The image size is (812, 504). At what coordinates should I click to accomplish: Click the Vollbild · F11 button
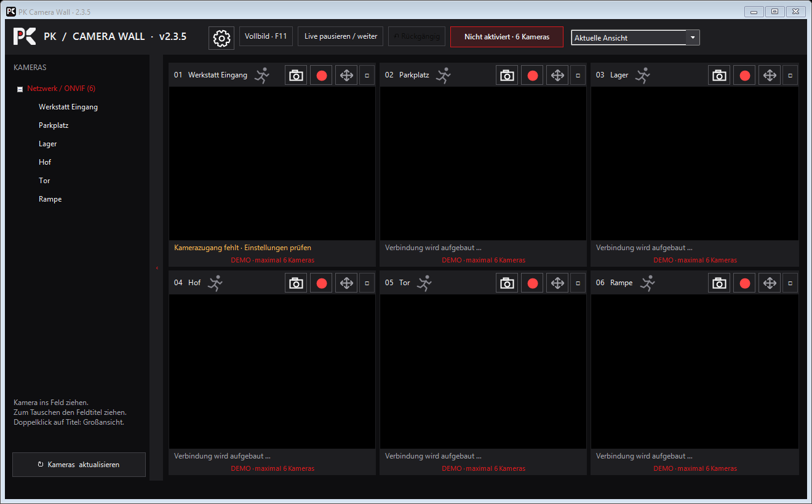click(x=266, y=36)
